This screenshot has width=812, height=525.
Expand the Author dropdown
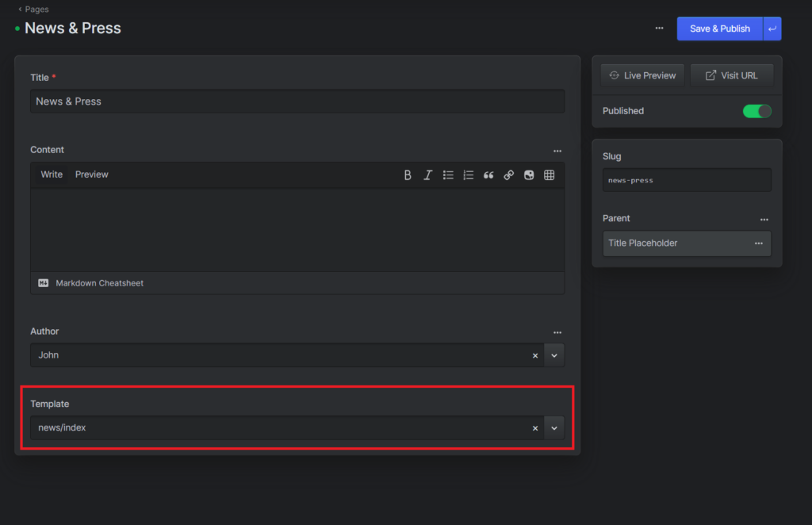pyautogui.click(x=554, y=355)
